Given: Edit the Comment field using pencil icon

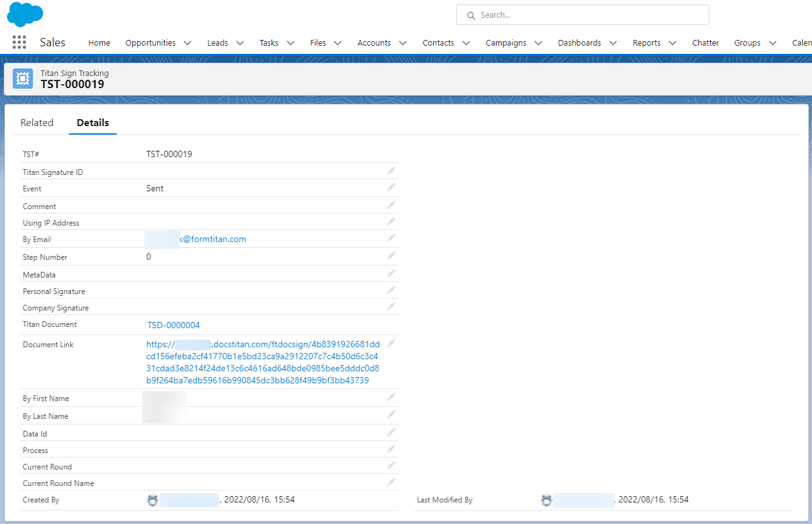Looking at the screenshot, I should (x=391, y=205).
